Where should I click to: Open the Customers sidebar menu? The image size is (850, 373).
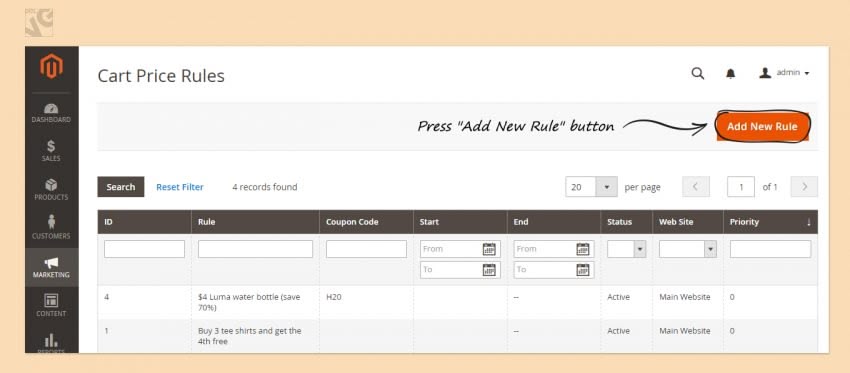point(51,228)
